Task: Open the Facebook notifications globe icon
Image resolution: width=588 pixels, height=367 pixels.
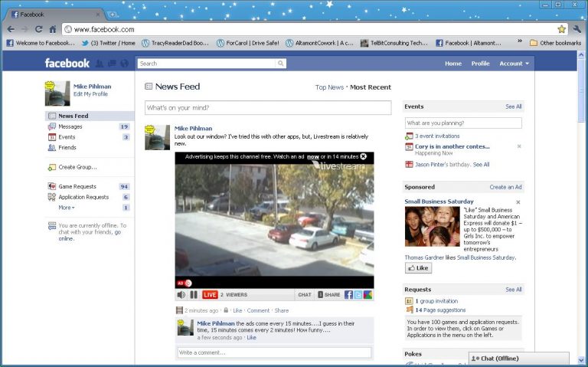Action: tap(124, 64)
